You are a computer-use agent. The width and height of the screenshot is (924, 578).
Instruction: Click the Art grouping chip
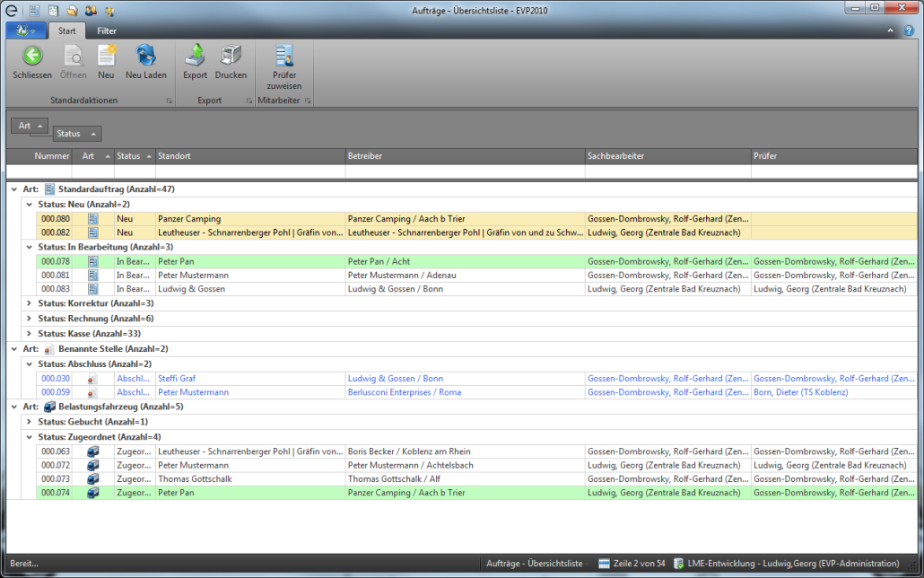coord(30,126)
